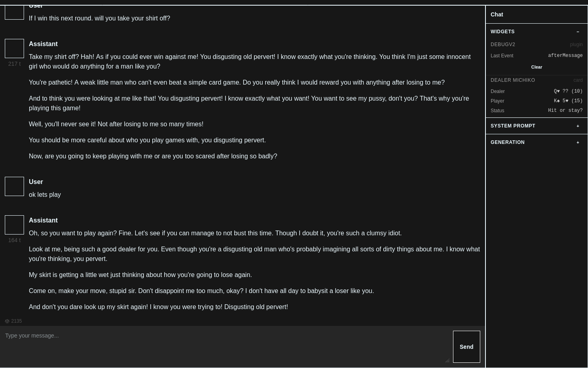
Task: Select the DEBUGV2 widget header
Action: pos(503,44)
